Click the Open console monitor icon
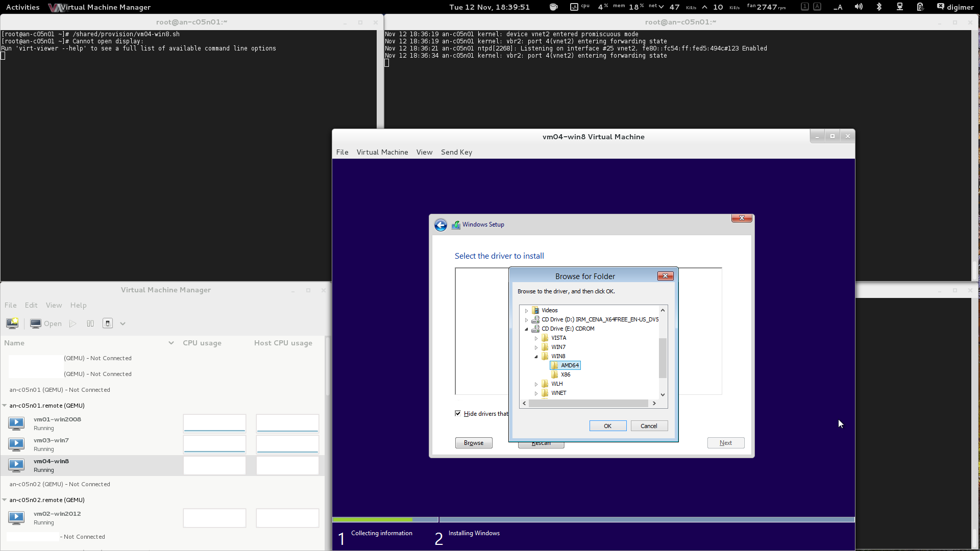The image size is (980, 551). 35,323
